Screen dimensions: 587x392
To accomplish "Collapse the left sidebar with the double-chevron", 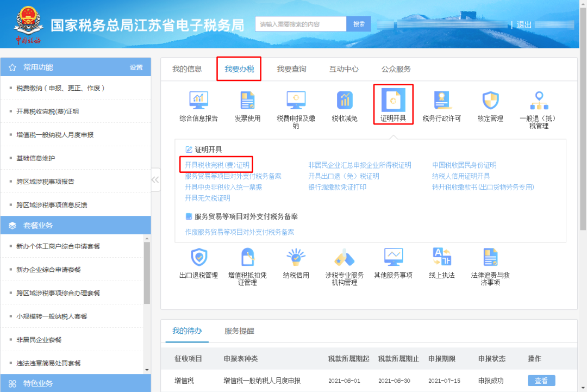I will [x=155, y=180].
